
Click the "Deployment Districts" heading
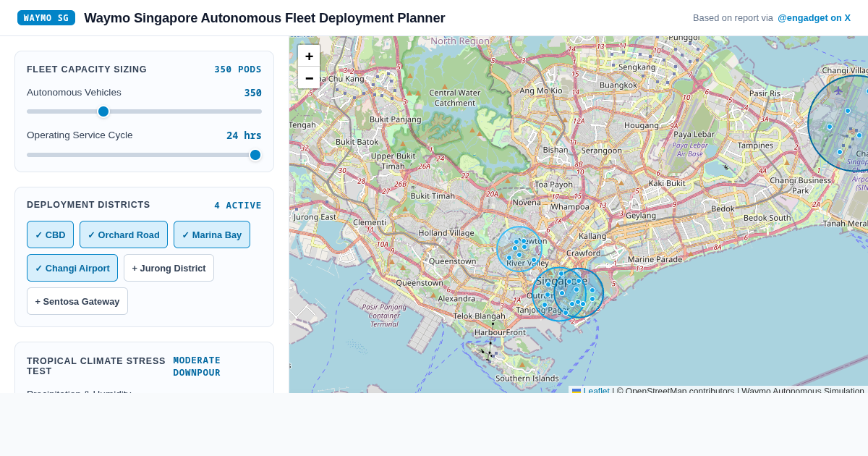click(88, 205)
